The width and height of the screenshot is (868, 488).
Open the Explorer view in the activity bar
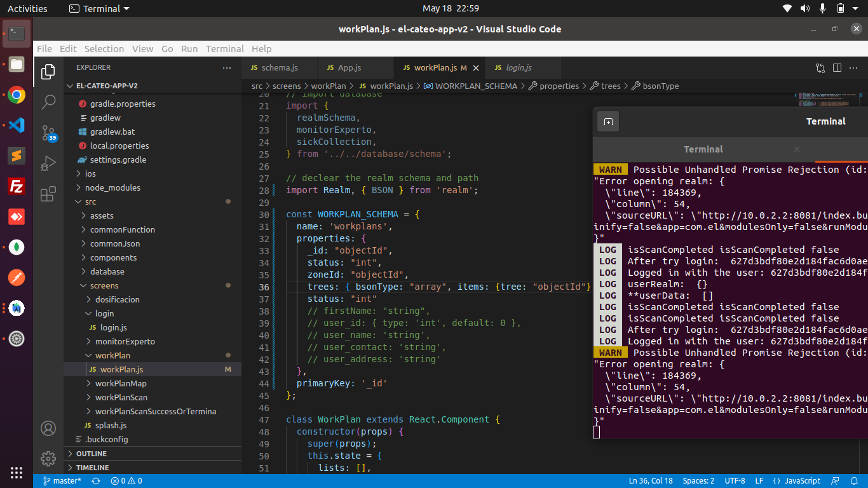[x=48, y=72]
